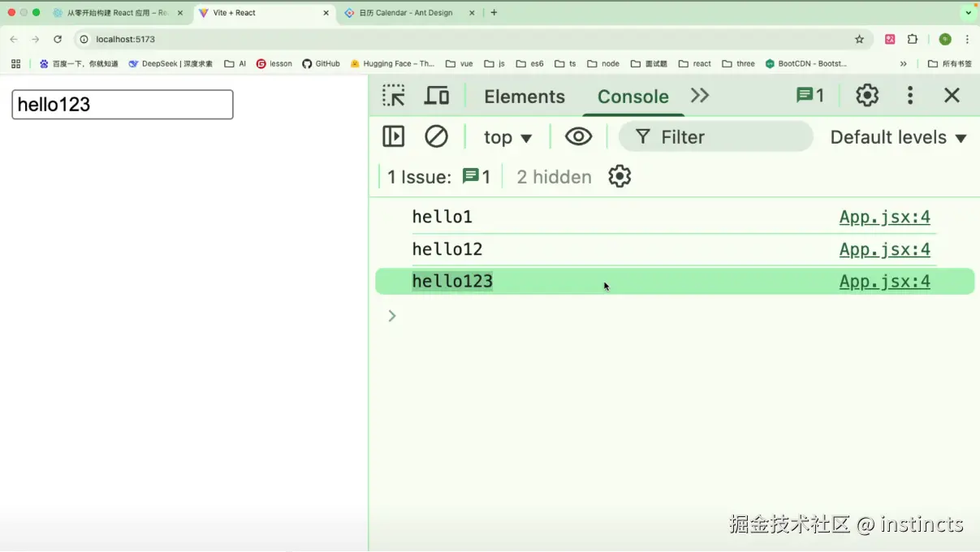Show more DevTools tabs chevron
This screenshot has height=552, width=980.
coord(700,96)
